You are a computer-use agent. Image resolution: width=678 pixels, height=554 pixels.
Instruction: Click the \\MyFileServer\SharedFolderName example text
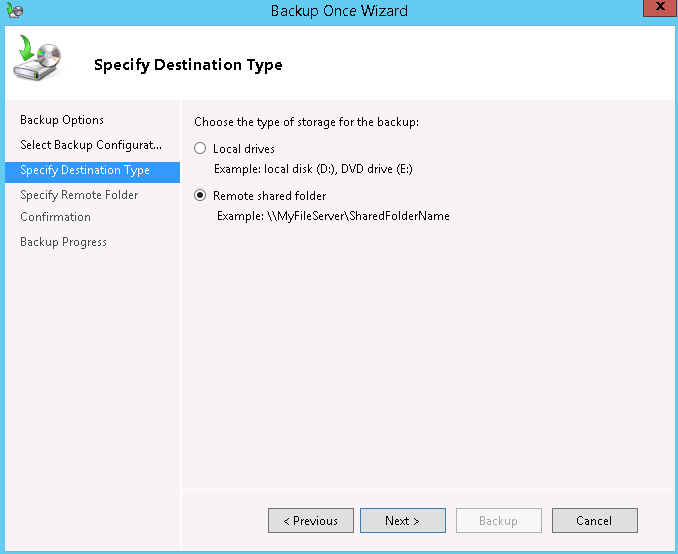333,216
